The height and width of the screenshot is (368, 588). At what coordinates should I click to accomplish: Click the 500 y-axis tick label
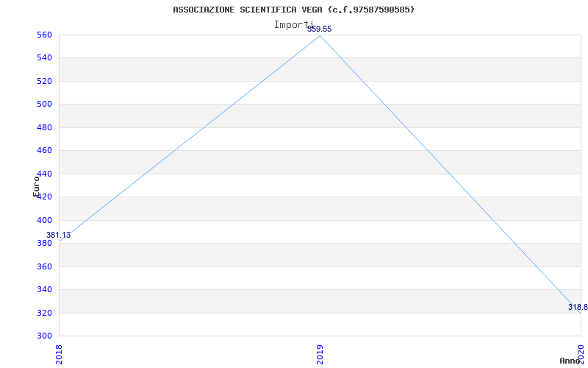(44, 105)
